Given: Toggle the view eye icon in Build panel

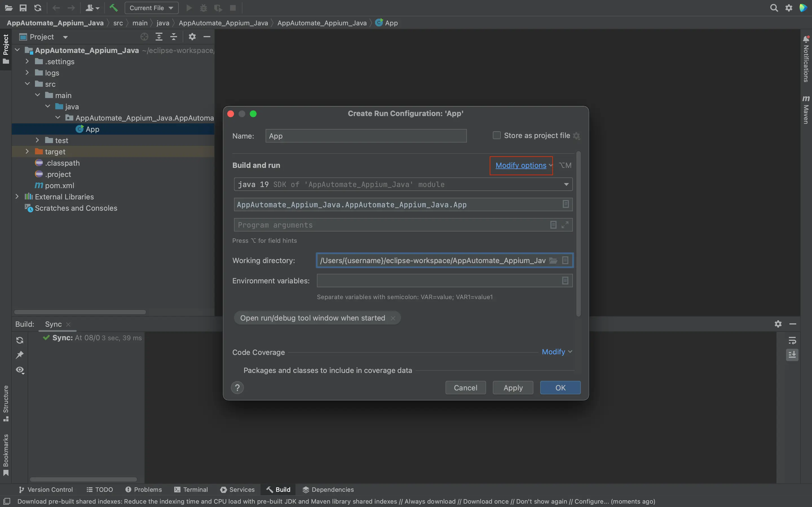Looking at the screenshot, I should coord(20,370).
